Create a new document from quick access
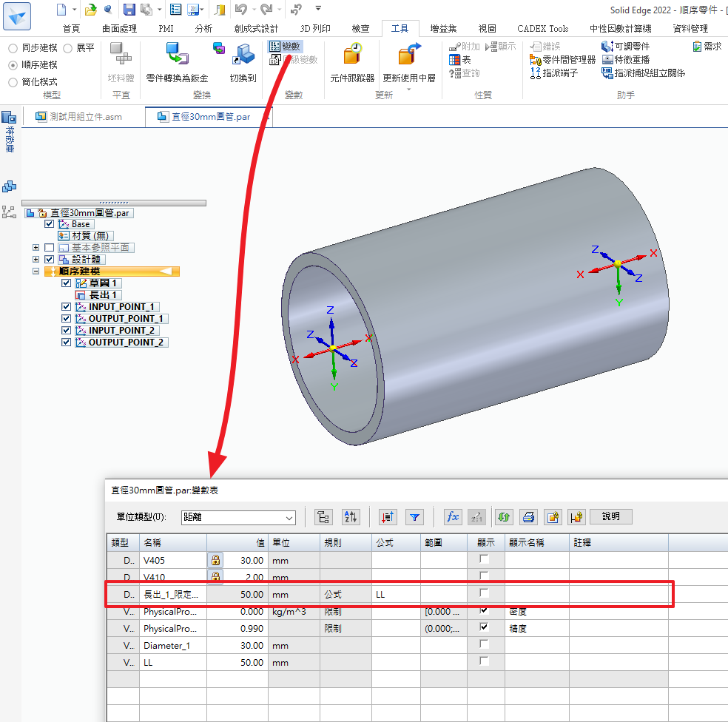Image resolution: width=728 pixels, height=722 pixels. coord(61,10)
